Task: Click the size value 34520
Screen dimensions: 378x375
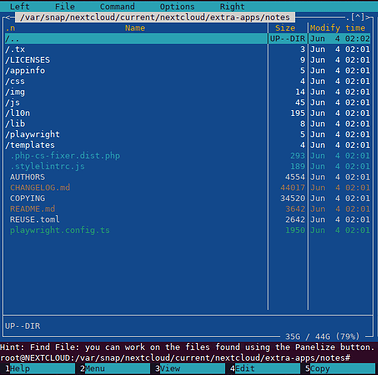Action: pos(293,198)
